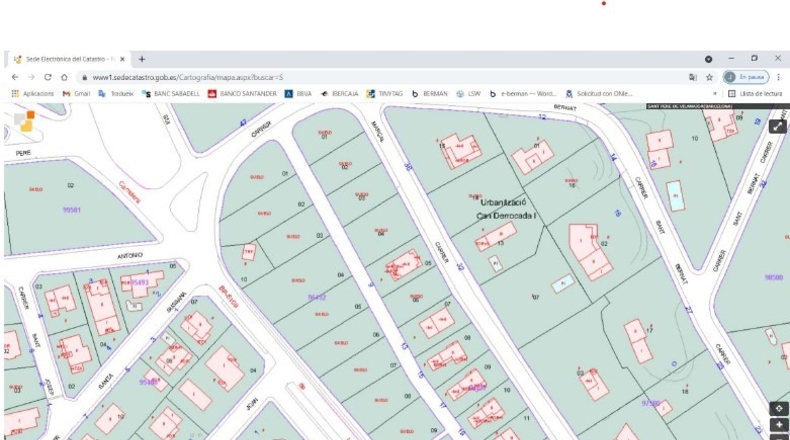
Task: Click the site security padlock icon
Action: (x=84, y=77)
